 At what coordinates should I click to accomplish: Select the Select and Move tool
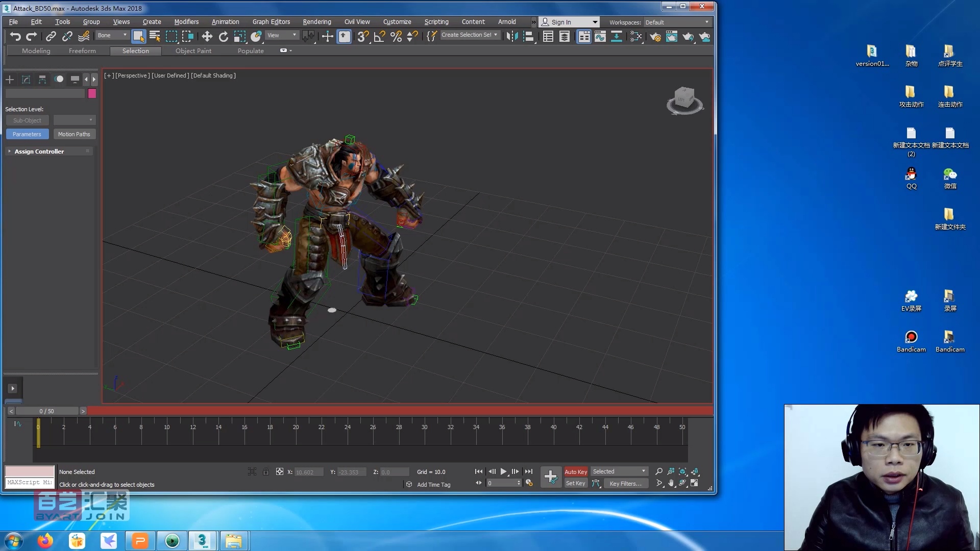pyautogui.click(x=207, y=36)
